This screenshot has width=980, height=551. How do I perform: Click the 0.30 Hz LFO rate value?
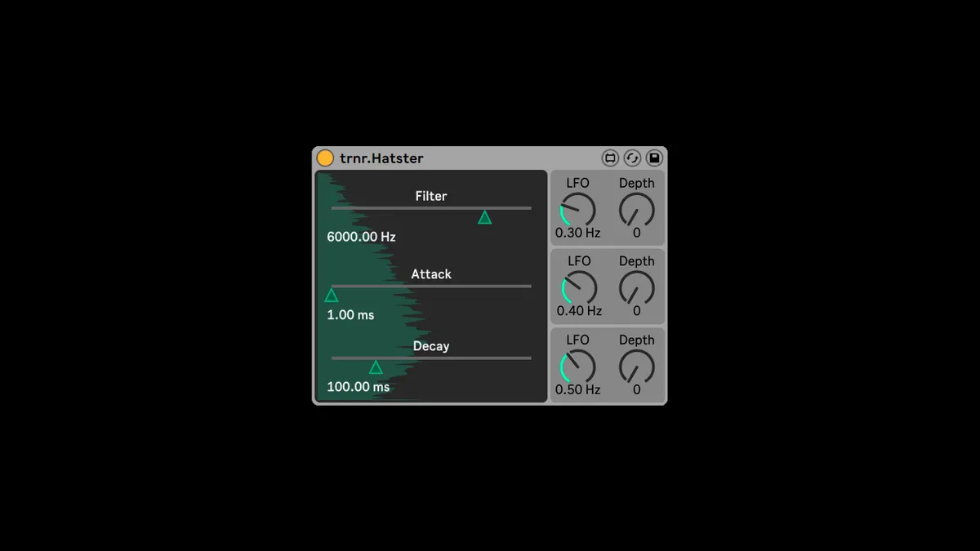(578, 233)
